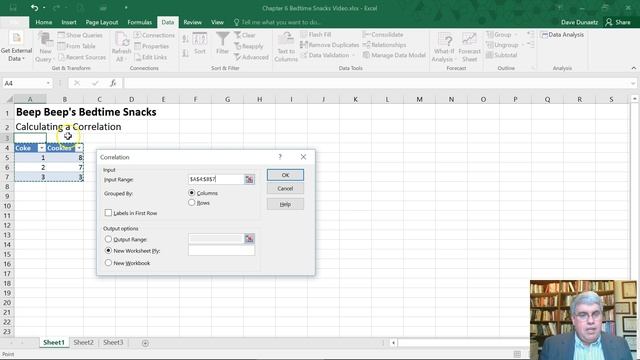Image resolution: width=640 pixels, height=360 pixels.
Task: Click Subtotal
Action: (502, 55)
